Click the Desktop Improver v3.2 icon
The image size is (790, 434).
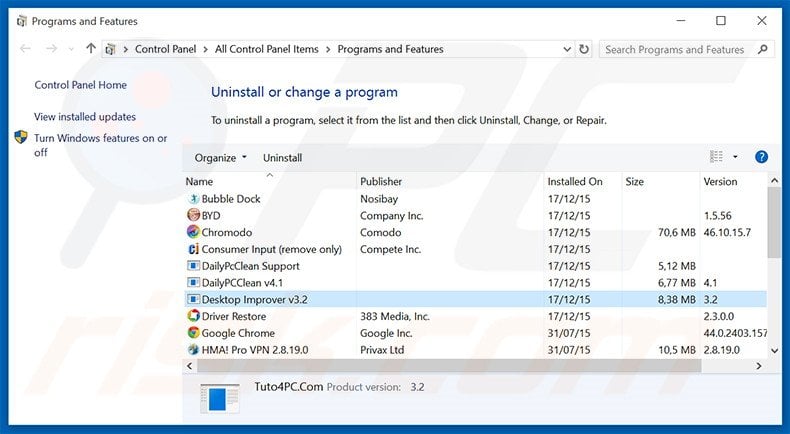193,299
